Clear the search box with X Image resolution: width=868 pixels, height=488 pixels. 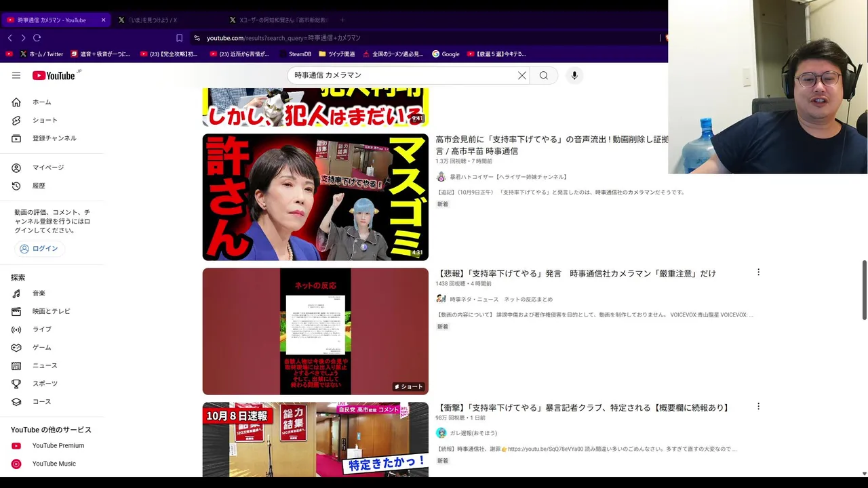[522, 75]
